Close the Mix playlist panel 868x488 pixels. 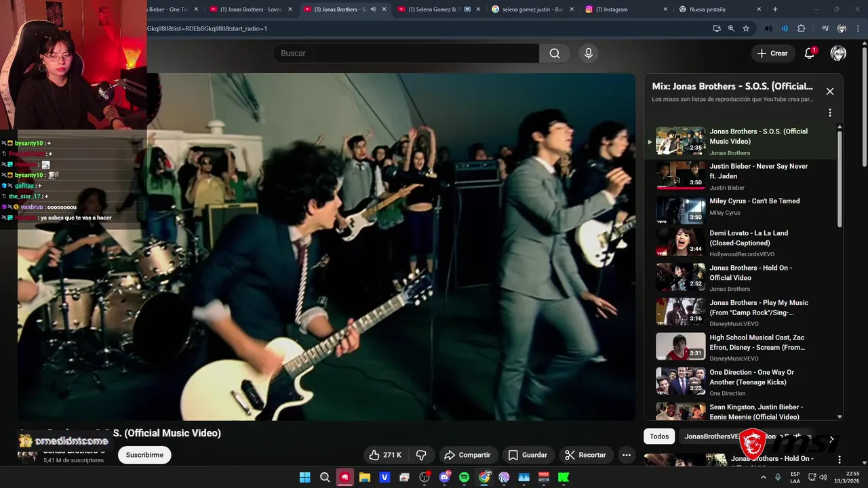(829, 91)
